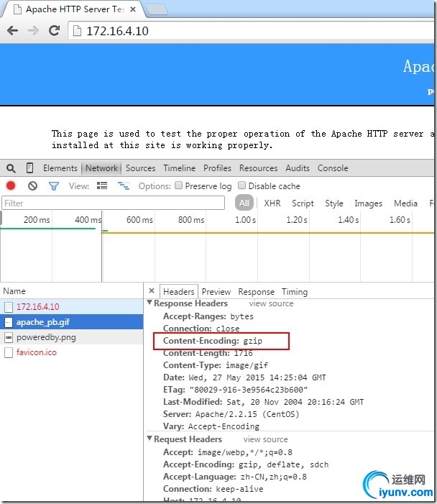The width and height of the screenshot is (437, 504).
Task: Open the Sources panel tab
Action: tap(140, 168)
